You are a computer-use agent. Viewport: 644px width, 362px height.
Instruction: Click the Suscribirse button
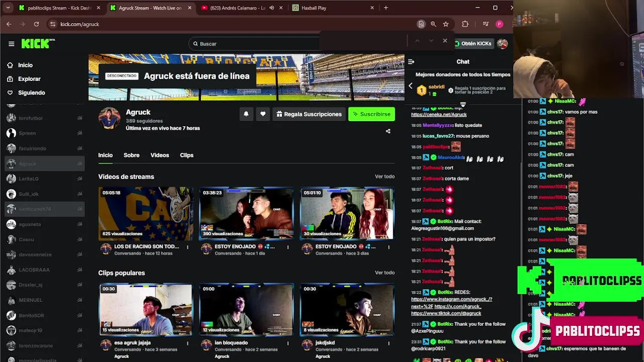click(x=372, y=114)
